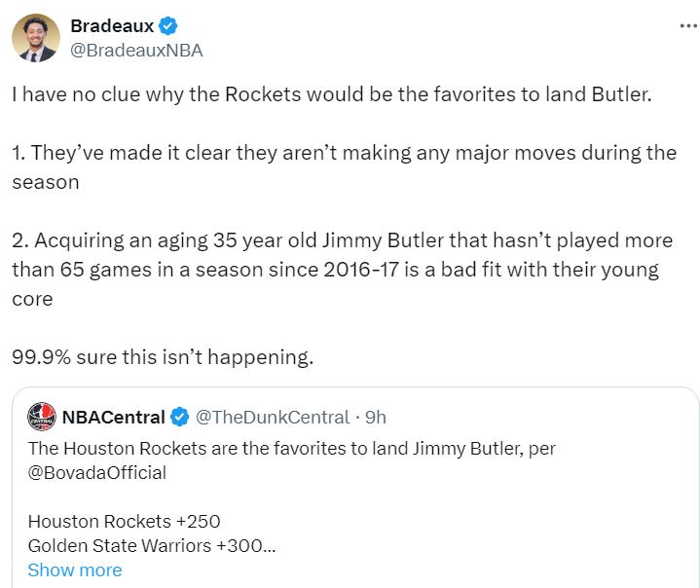700x588 pixels.
Task: Open the Bradeaux display name link
Action: click(111, 25)
